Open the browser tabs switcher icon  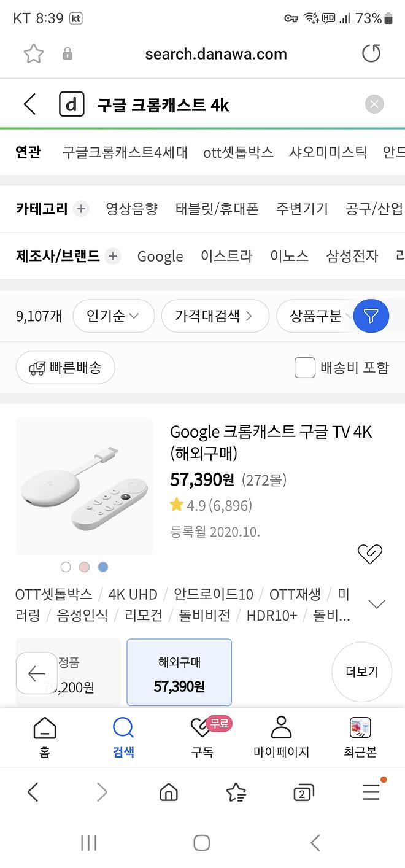click(303, 792)
